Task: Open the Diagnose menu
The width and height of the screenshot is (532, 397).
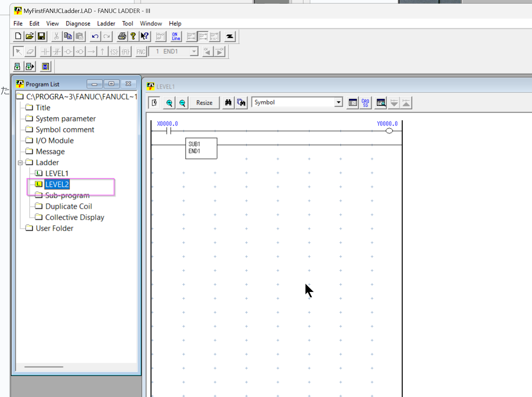Action: (x=78, y=24)
